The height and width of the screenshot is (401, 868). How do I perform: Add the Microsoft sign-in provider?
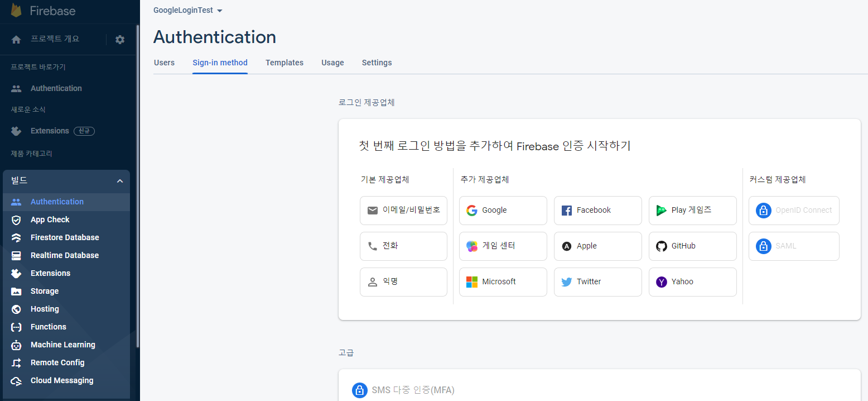[503, 282]
